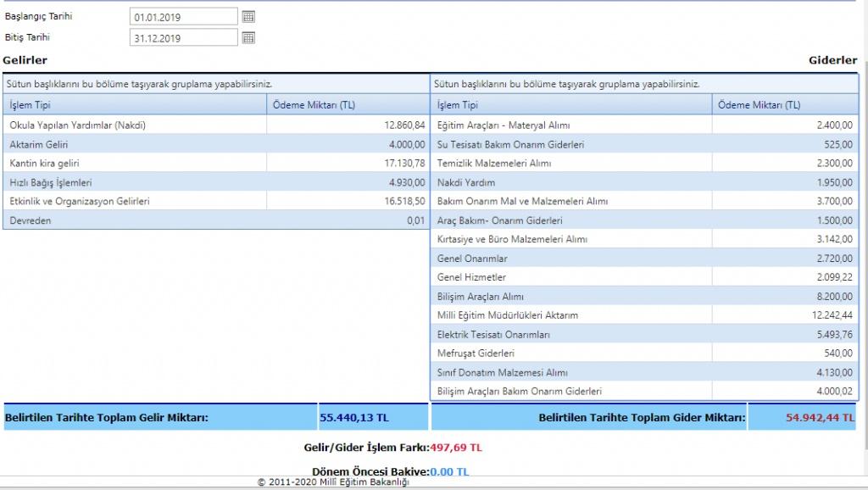Click the 3.700,00 expense amount
Image resolution: width=868 pixels, height=490 pixels.
tap(834, 201)
